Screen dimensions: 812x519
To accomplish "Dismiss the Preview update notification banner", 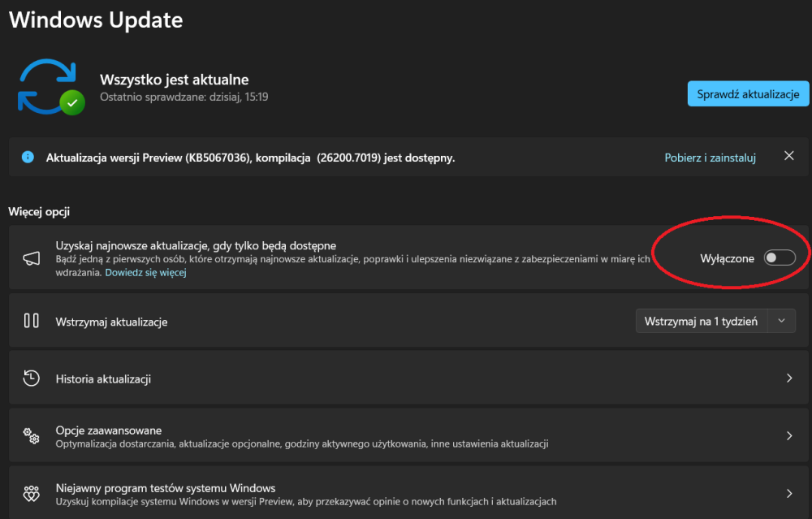I will pyautogui.click(x=788, y=156).
